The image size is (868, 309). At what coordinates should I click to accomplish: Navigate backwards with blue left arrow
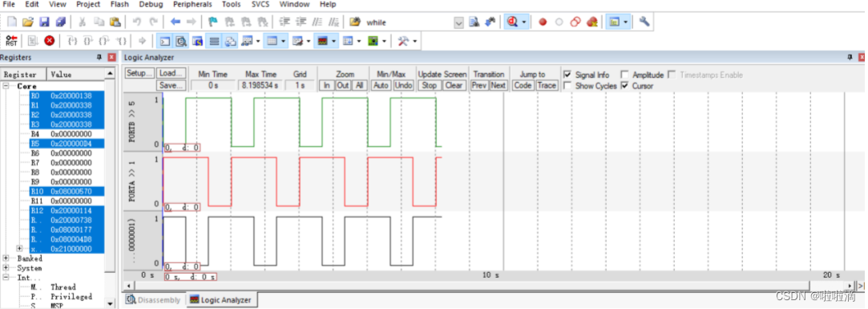(176, 22)
